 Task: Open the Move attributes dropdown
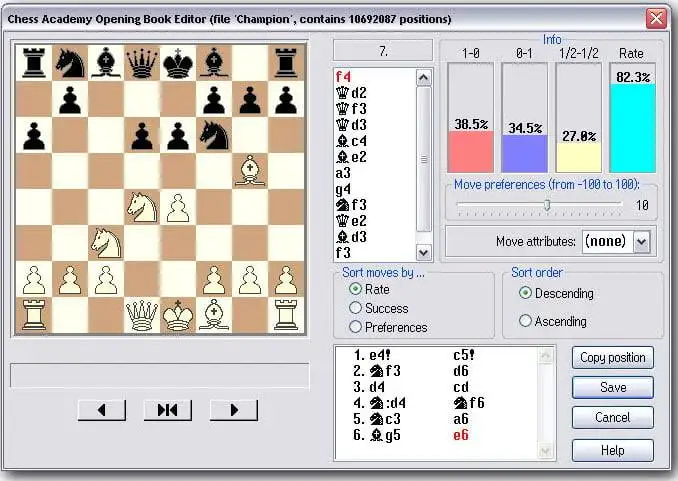click(x=641, y=241)
